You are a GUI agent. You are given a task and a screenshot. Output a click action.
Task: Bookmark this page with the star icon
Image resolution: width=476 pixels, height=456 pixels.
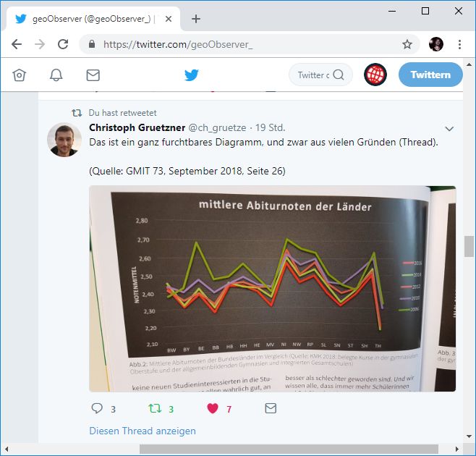407,44
